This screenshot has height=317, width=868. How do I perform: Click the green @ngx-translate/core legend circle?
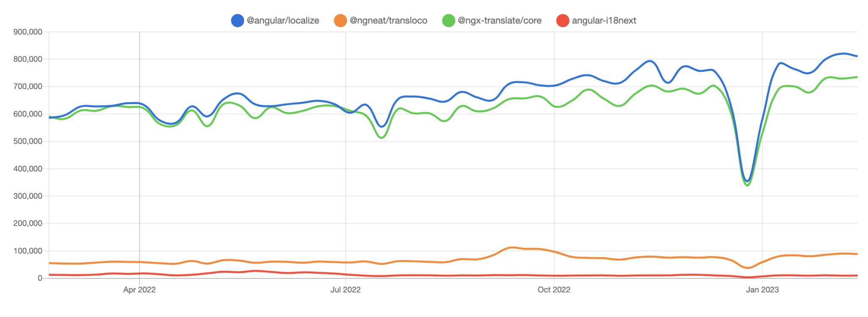pyautogui.click(x=448, y=20)
